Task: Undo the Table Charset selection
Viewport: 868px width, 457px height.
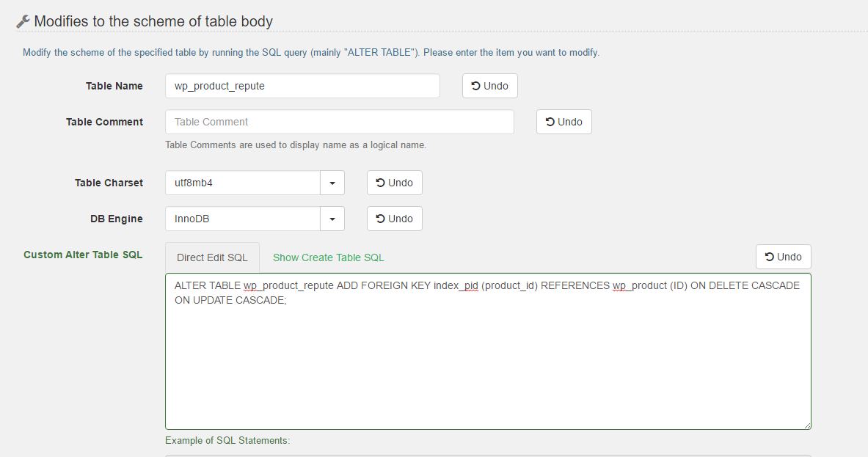Action: pyautogui.click(x=394, y=183)
